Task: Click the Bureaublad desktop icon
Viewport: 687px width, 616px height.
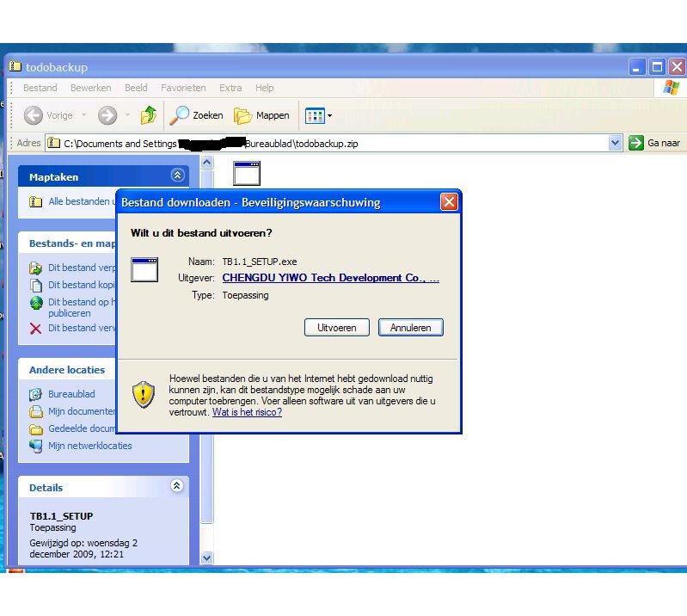Action: 35,395
